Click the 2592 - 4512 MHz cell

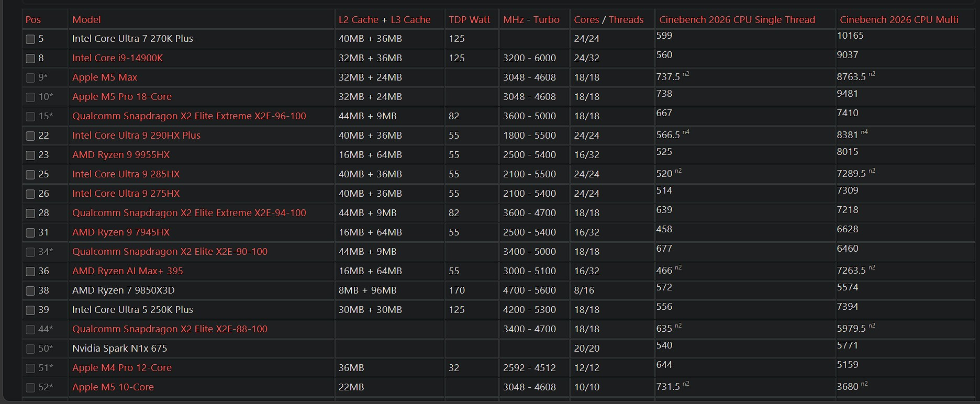coord(529,368)
